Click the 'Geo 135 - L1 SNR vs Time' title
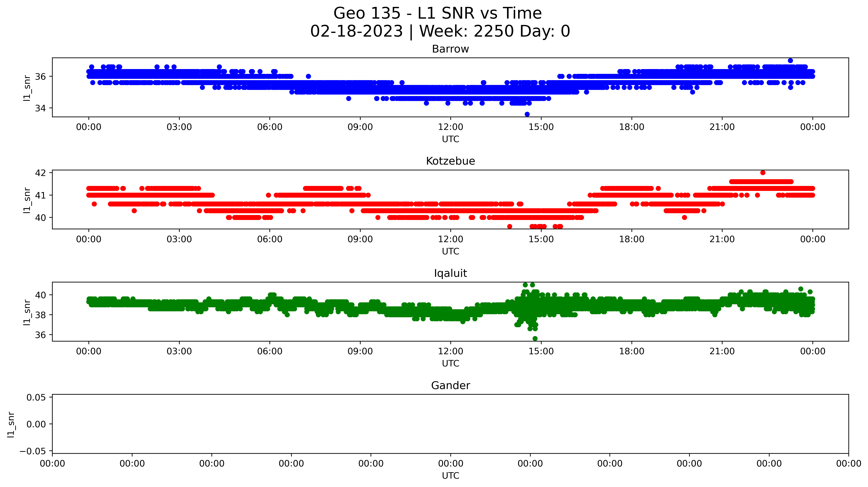Screen dimensions: 868x487 coord(437,13)
